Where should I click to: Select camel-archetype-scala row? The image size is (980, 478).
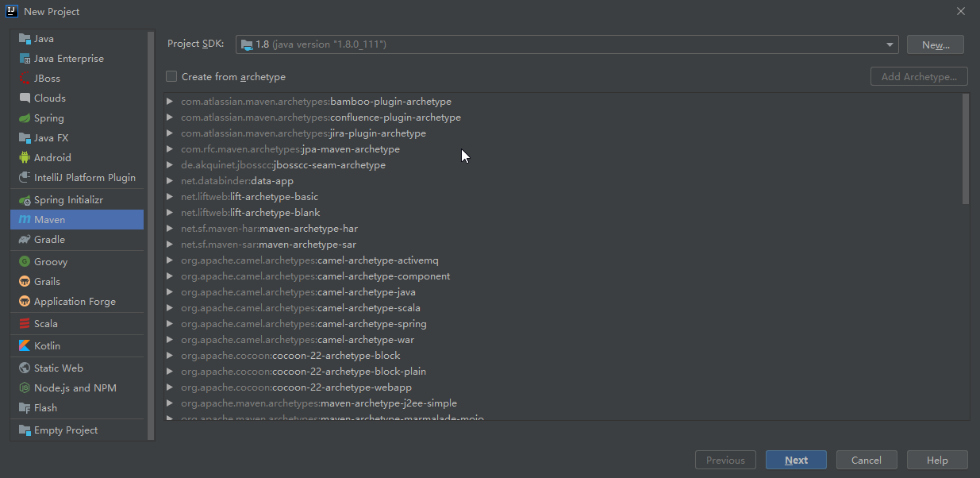pyautogui.click(x=563, y=308)
